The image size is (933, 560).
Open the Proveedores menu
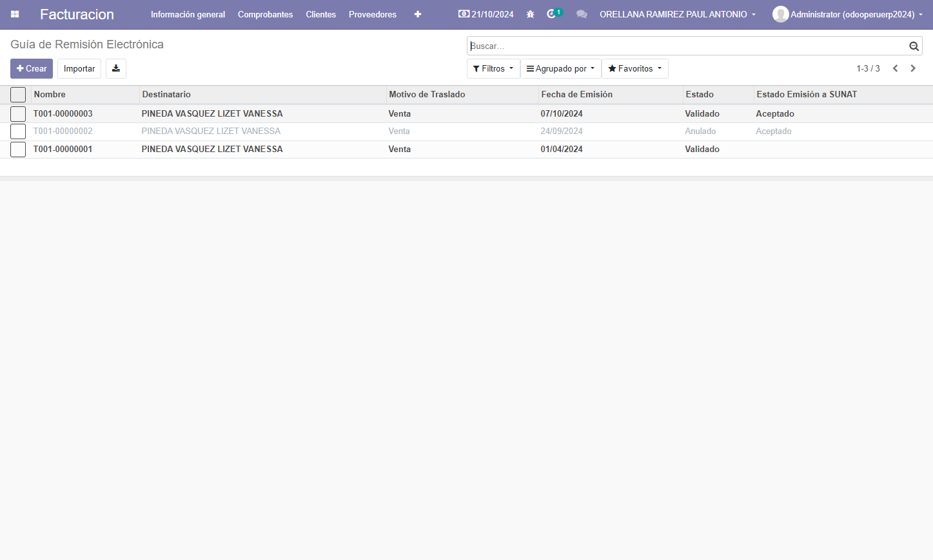point(373,14)
